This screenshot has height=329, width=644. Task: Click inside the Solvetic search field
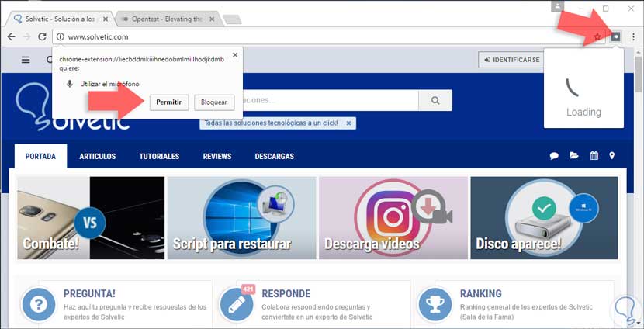click(331, 100)
